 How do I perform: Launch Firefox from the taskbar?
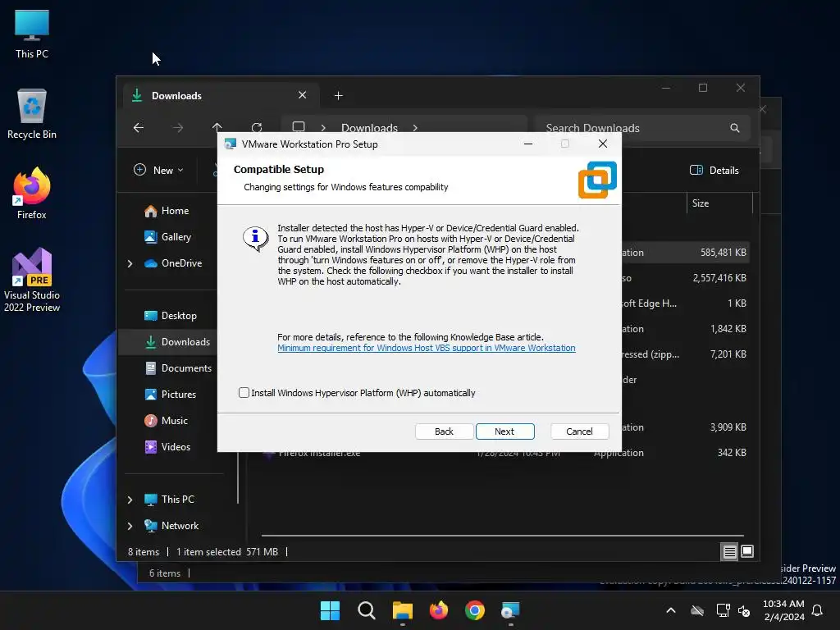pos(439,610)
